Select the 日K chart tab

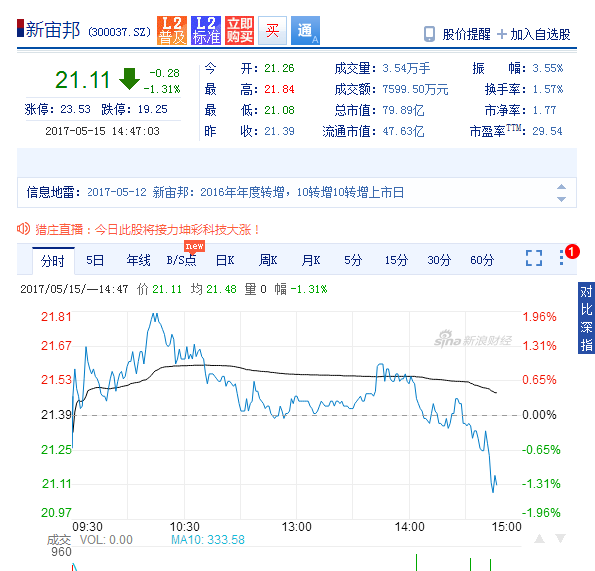[x=225, y=260]
